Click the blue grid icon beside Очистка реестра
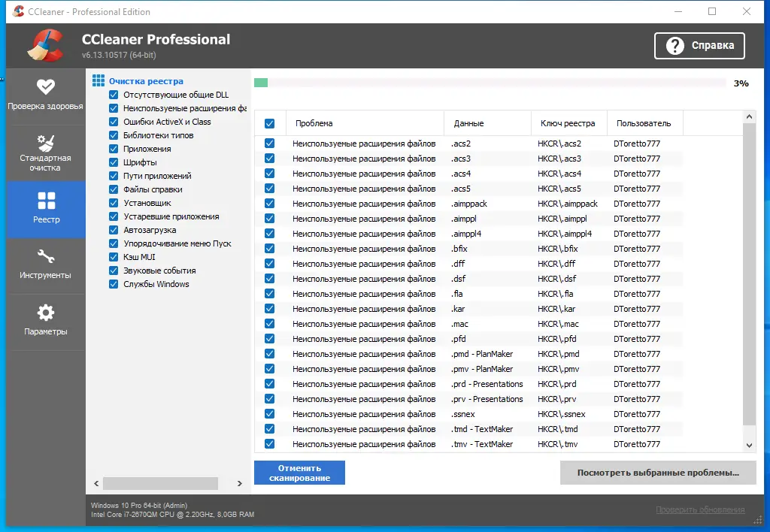 pos(99,80)
